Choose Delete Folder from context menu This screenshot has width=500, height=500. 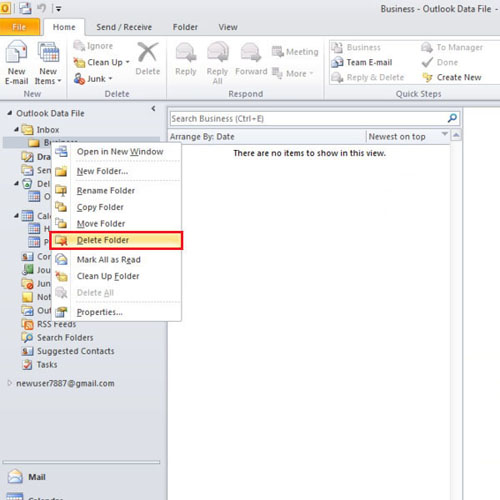(x=116, y=240)
